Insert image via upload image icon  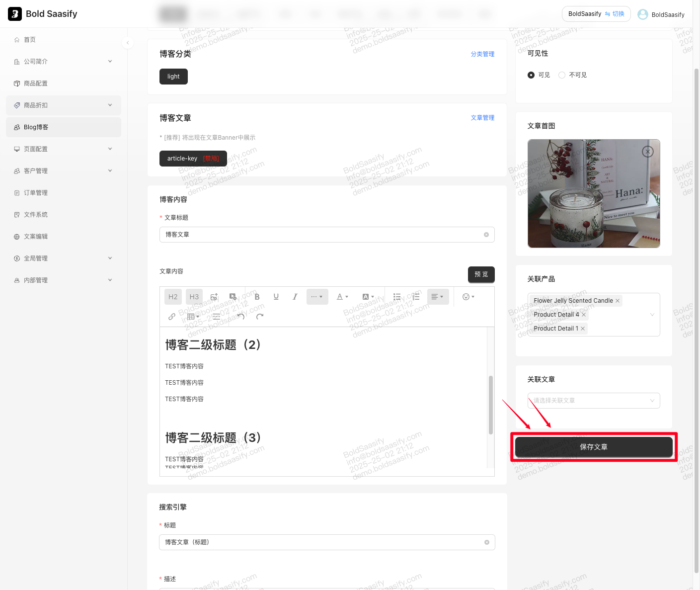[214, 297]
